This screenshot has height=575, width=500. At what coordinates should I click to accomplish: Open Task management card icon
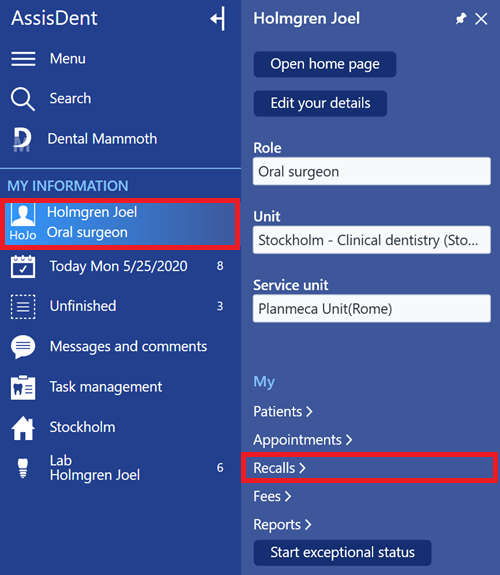pyautogui.click(x=23, y=387)
